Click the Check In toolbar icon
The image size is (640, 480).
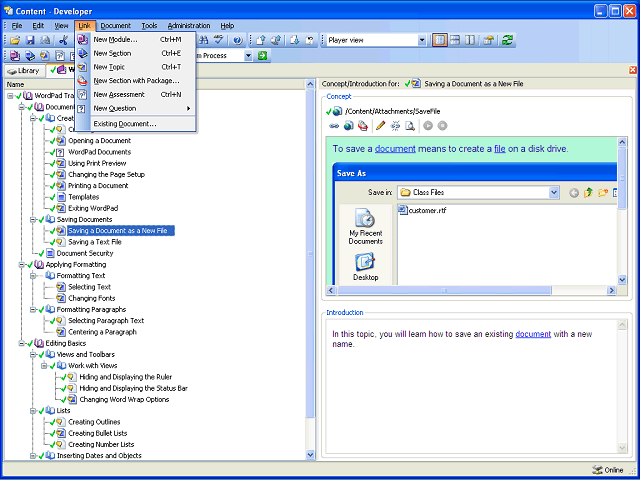[x=261, y=40]
